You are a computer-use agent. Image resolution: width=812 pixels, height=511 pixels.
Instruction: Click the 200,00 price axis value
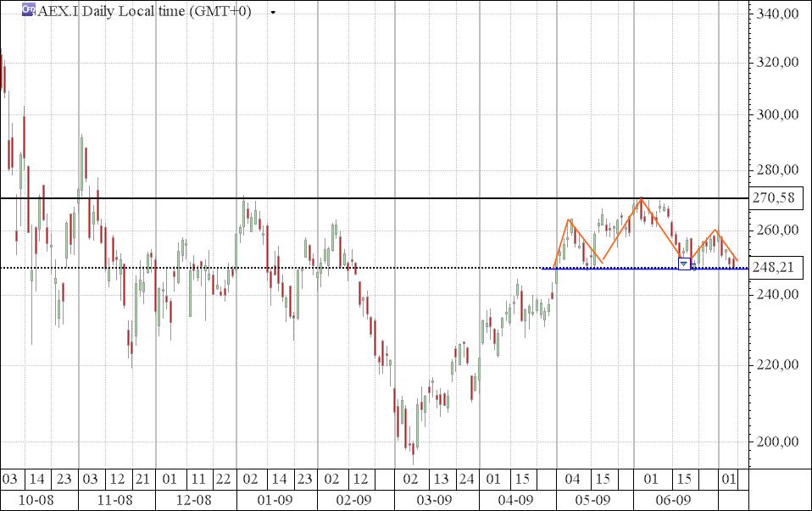point(776,442)
